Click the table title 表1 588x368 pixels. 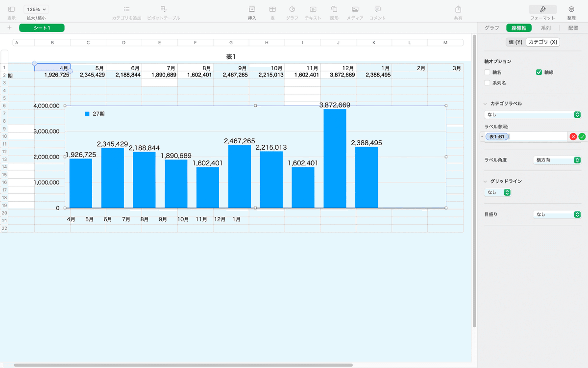(231, 57)
